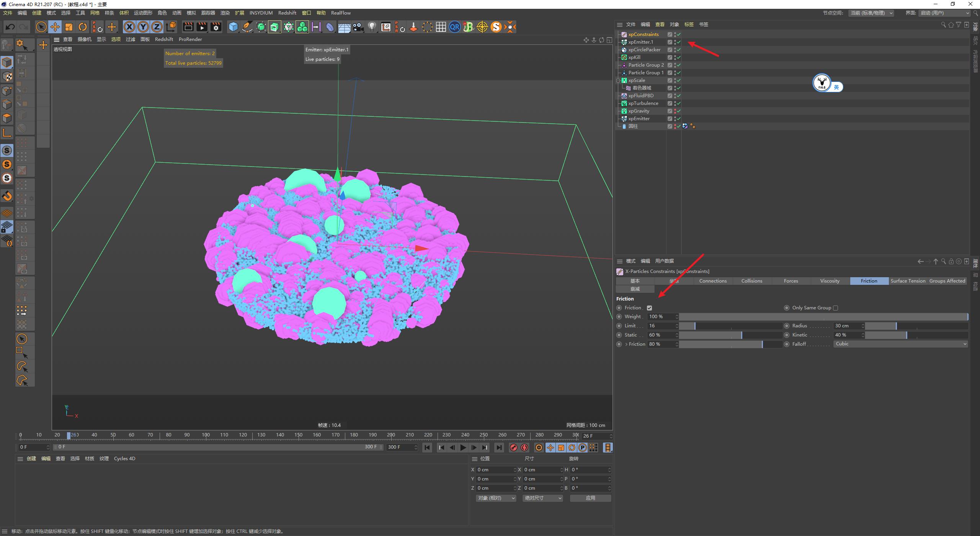The image size is (980, 536).
Task: Open the INSYDIUM menu
Action: coord(261,13)
